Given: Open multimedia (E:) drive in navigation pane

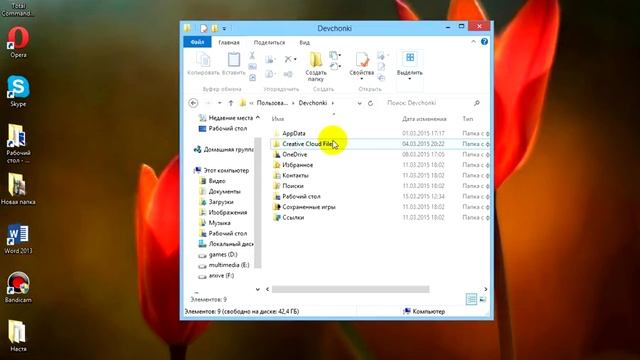Looking at the screenshot, I should pos(229,265).
